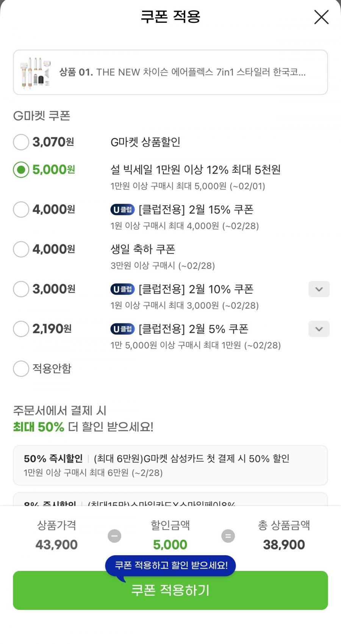Pick the 4,000원 생일 축하 쿠폰 option
Image resolution: width=341 pixels, height=644 pixels.
point(21,249)
